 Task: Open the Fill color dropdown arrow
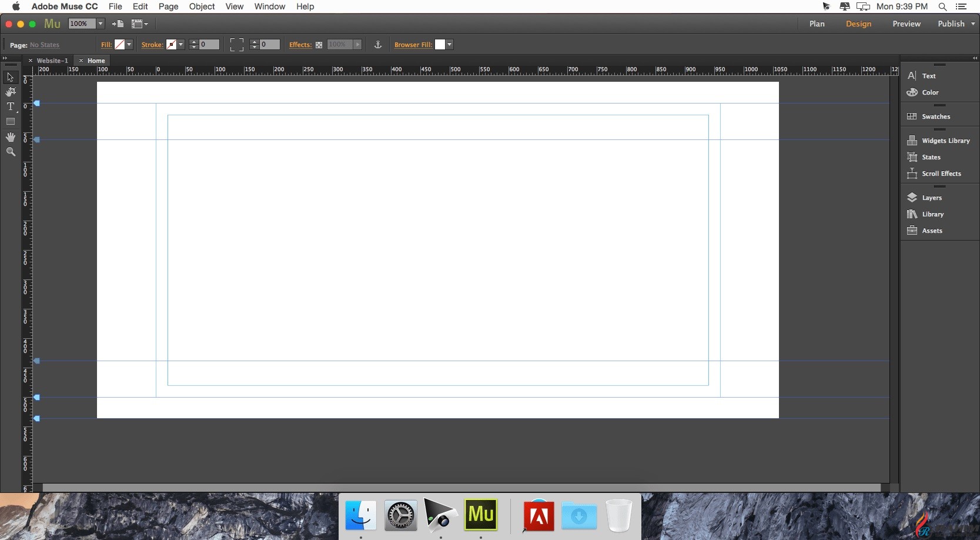[x=129, y=45]
